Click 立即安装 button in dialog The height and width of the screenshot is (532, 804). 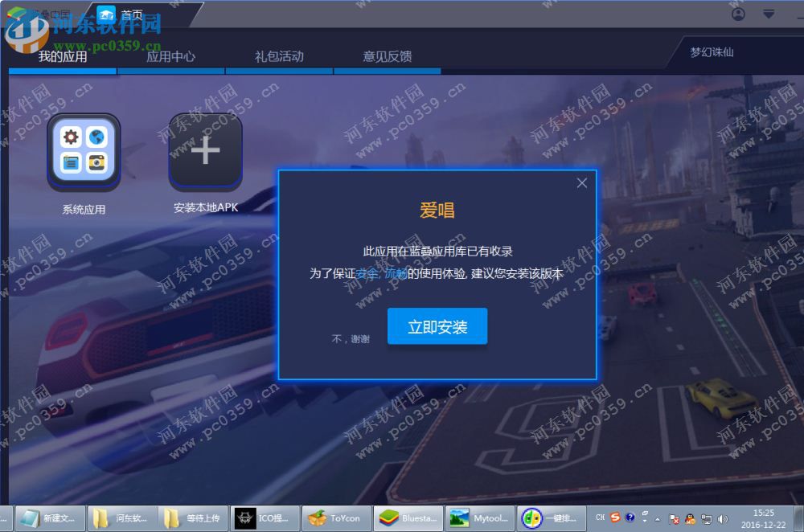pos(437,326)
